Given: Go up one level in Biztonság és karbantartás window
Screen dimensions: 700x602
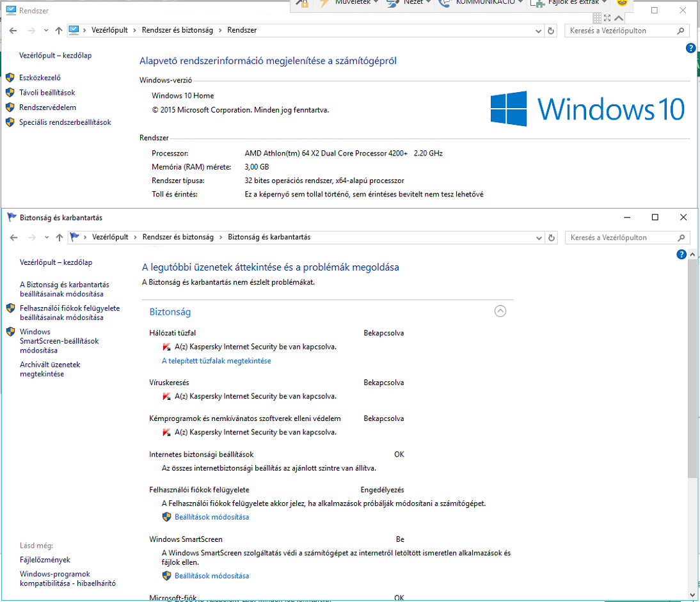Looking at the screenshot, I should click(60, 237).
